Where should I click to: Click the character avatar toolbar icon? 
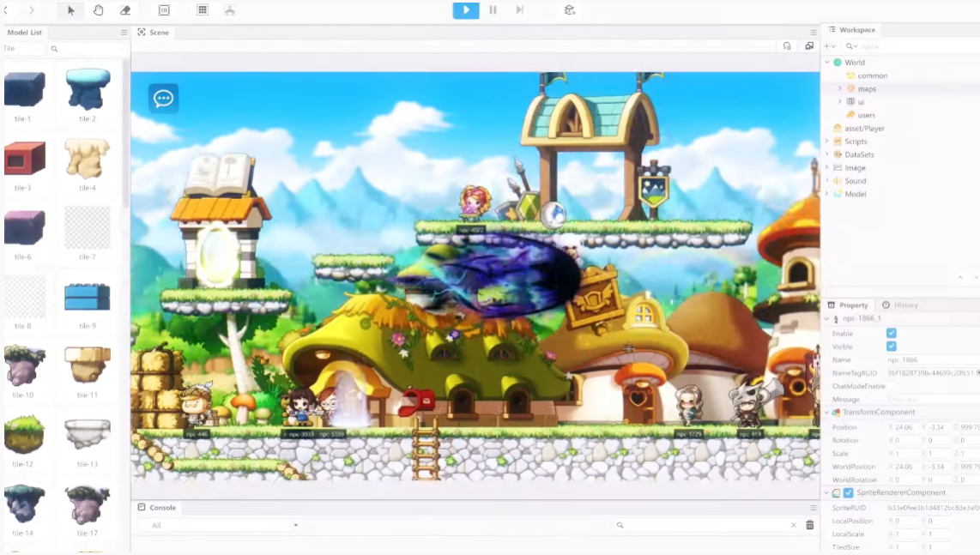point(229,10)
